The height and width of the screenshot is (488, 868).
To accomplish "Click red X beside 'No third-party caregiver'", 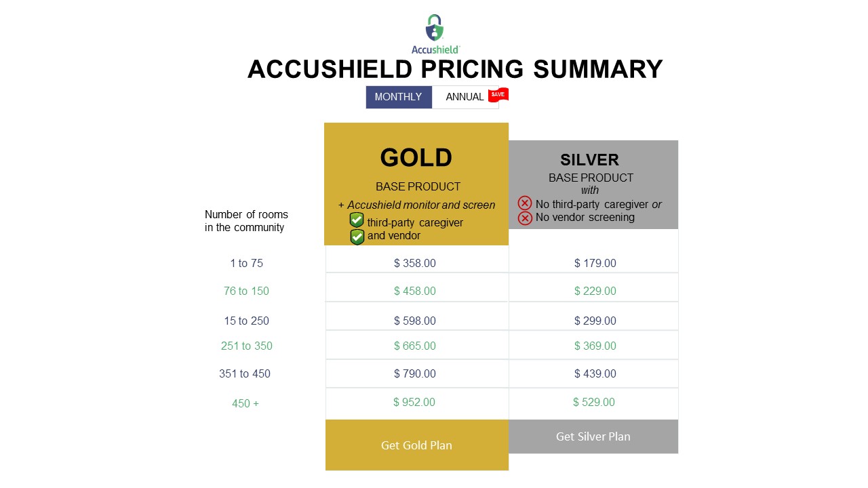I will [x=525, y=203].
